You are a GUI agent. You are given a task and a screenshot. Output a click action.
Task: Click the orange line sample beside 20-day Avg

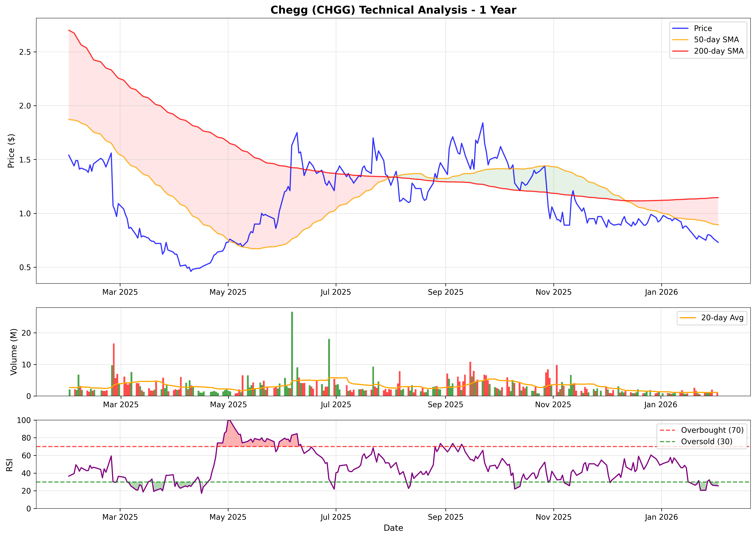pos(688,318)
